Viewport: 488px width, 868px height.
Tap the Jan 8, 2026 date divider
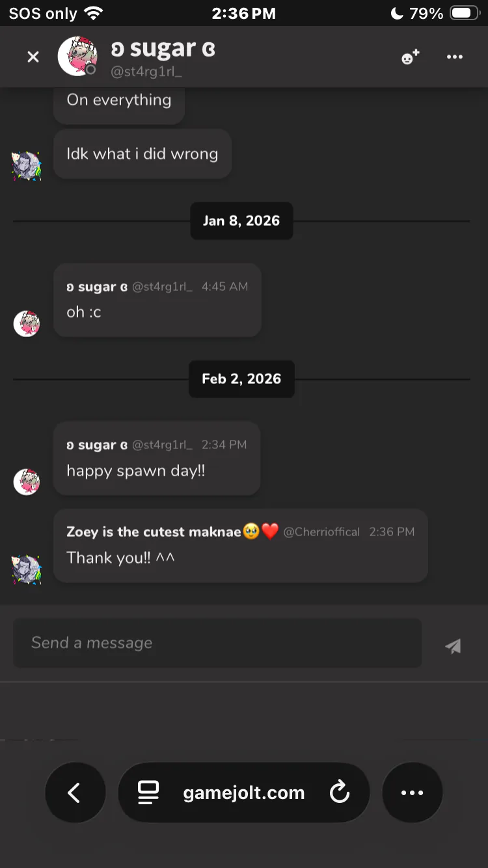(x=241, y=221)
